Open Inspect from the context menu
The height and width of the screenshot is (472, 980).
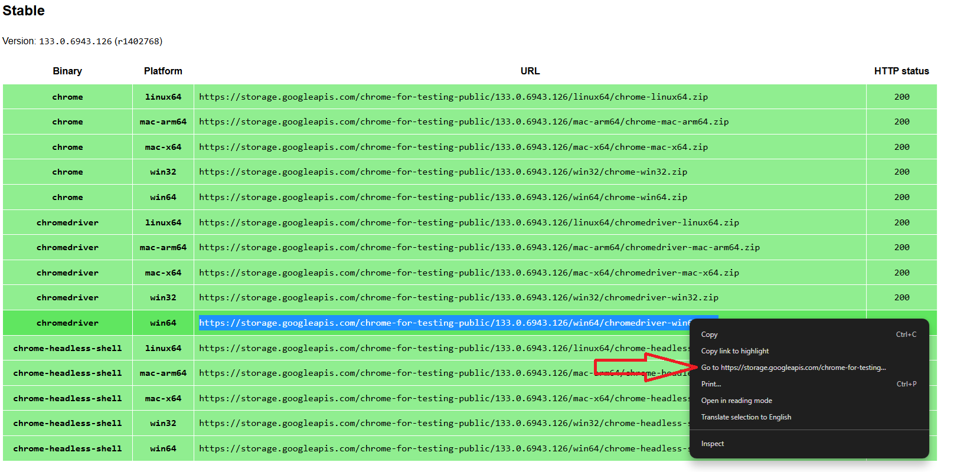click(x=713, y=444)
